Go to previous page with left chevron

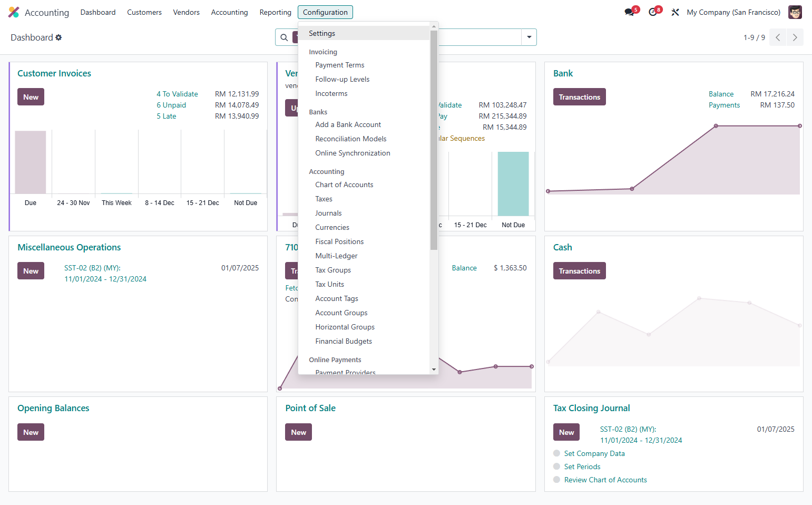(778, 37)
